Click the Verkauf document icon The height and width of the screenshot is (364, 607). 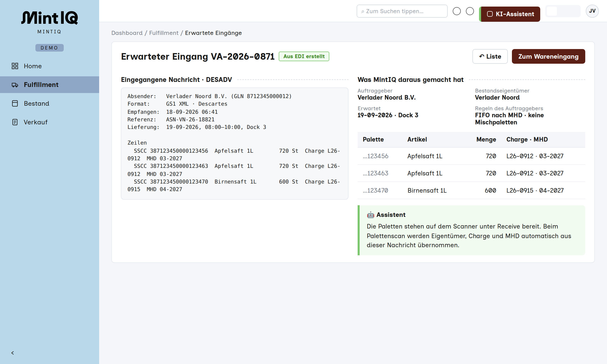15,122
